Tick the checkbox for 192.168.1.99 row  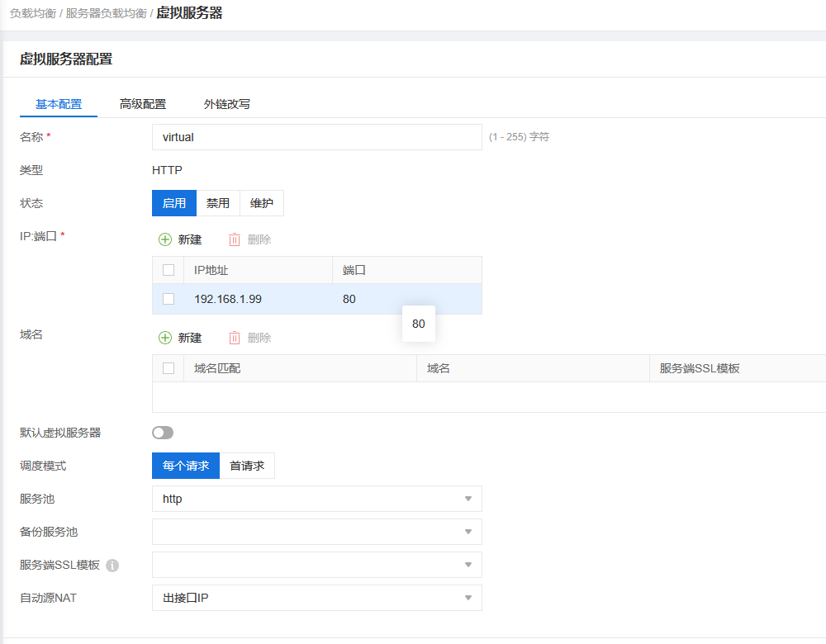(x=169, y=299)
